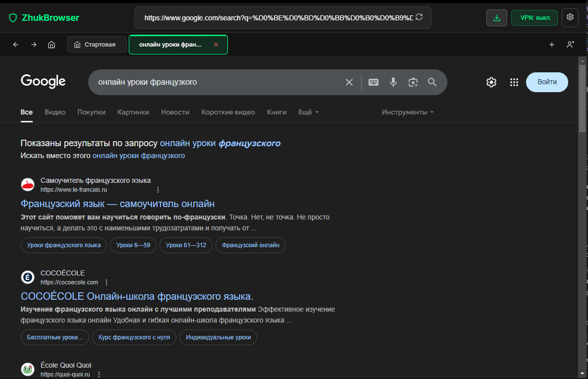Close the онлайн уроки фран... tab
The height and width of the screenshot is (379, 588).
pyautogui.click(x=216, y=45)
